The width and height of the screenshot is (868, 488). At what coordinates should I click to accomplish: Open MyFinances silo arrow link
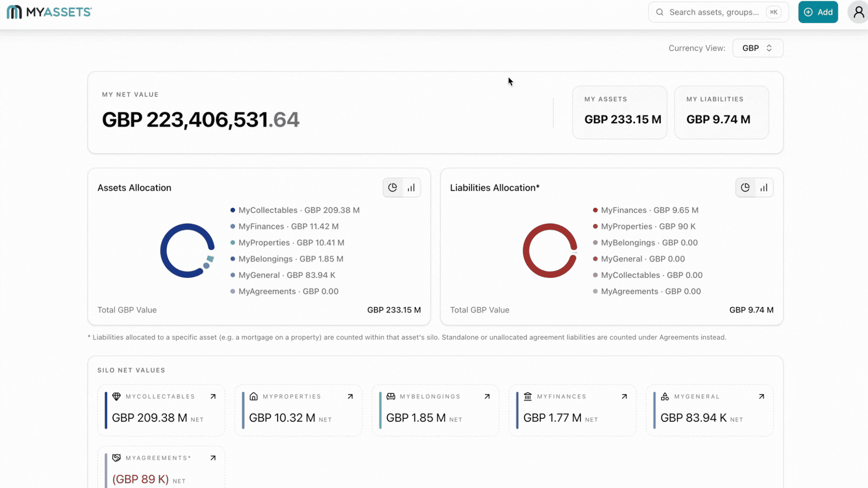click(x=624, y=397)
